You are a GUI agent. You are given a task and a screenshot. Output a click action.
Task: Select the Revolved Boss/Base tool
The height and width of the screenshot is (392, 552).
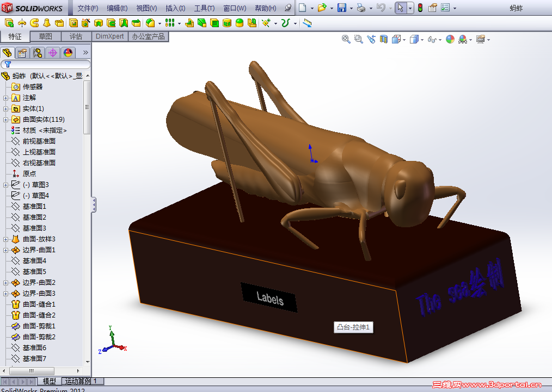[x=22, y=23]
